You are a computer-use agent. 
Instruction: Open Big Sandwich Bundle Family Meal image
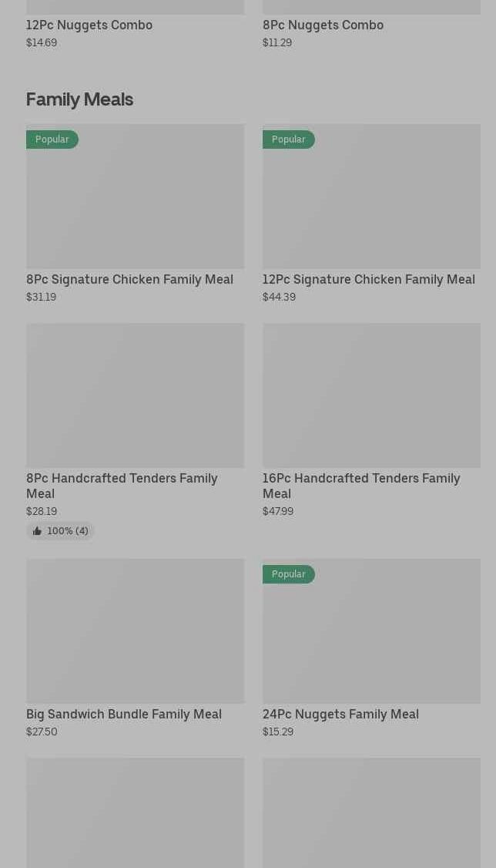[135, 631]
